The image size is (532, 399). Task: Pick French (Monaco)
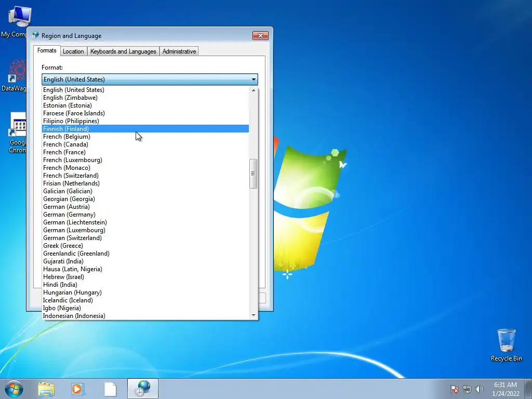[x=145, y=168]
